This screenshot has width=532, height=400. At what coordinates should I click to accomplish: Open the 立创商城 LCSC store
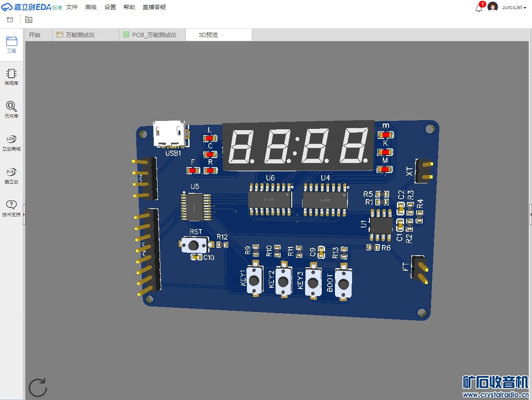(x=11, y=143)
